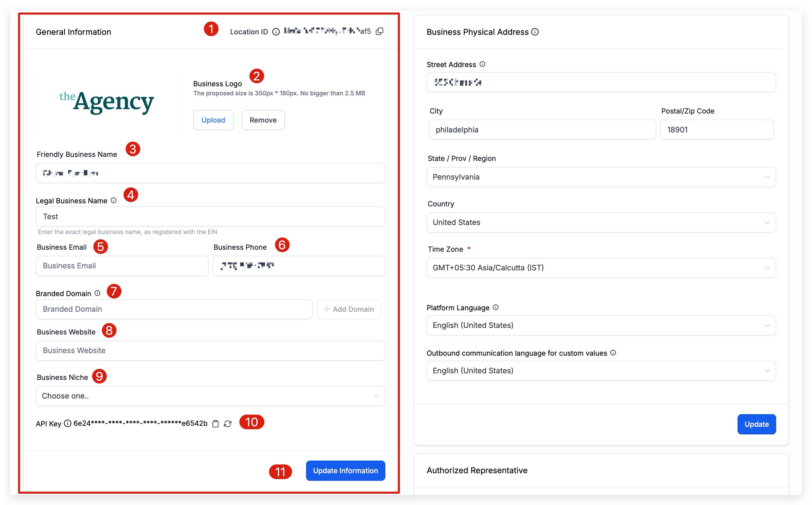
Task: Click the Add Domain button
Action: 349,309
